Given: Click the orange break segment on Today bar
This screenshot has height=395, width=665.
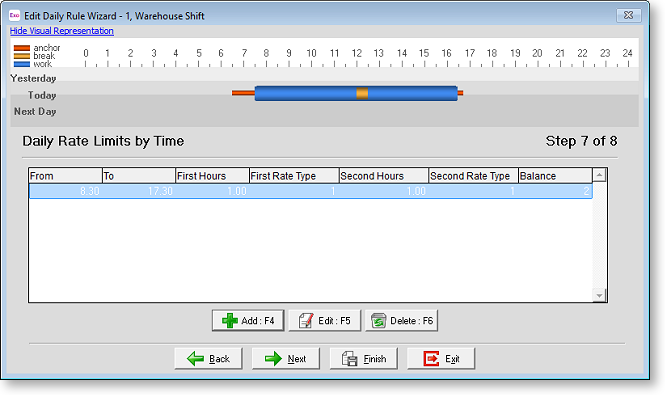Looking at the screenshot, I should (362, 93).
